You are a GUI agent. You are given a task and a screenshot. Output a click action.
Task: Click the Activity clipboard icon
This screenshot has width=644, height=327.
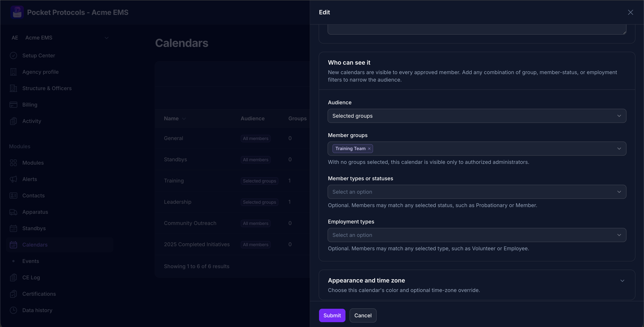(13, 121)
